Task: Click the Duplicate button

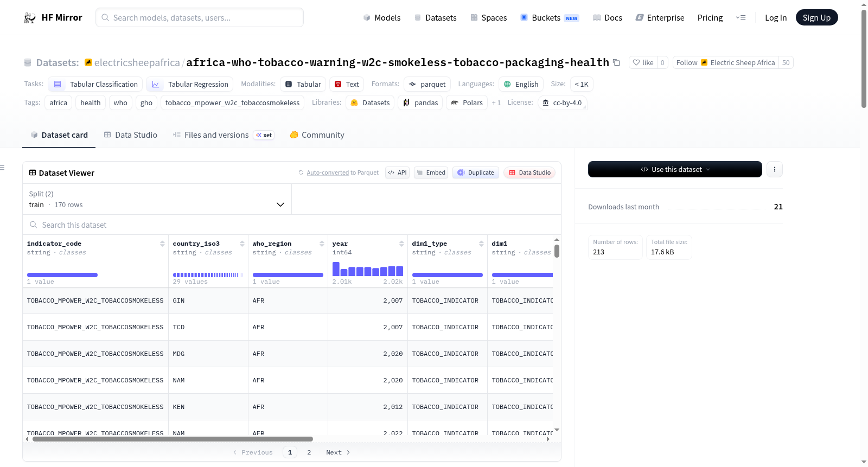Action: coord(476,172)
